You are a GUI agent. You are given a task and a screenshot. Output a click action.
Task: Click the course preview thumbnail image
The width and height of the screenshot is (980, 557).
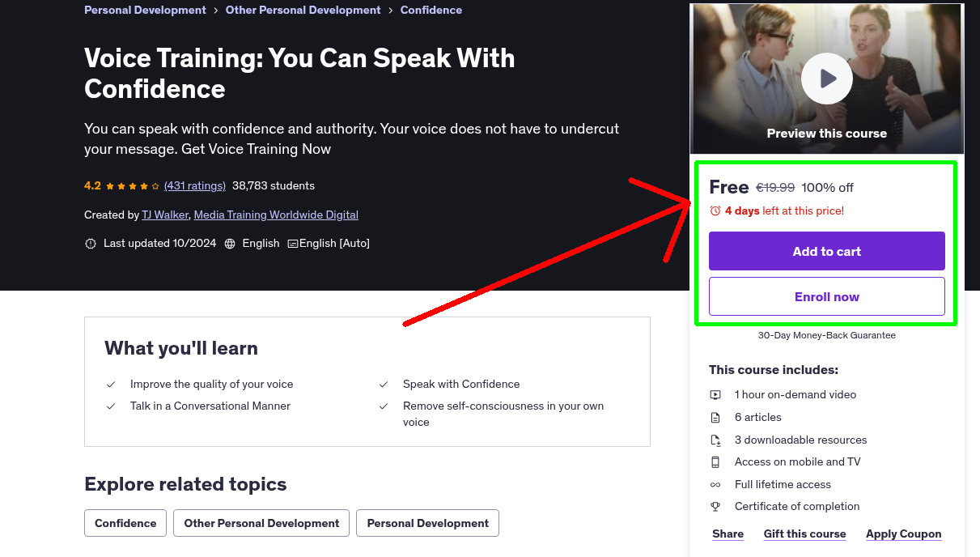click(x=827, y=79)
